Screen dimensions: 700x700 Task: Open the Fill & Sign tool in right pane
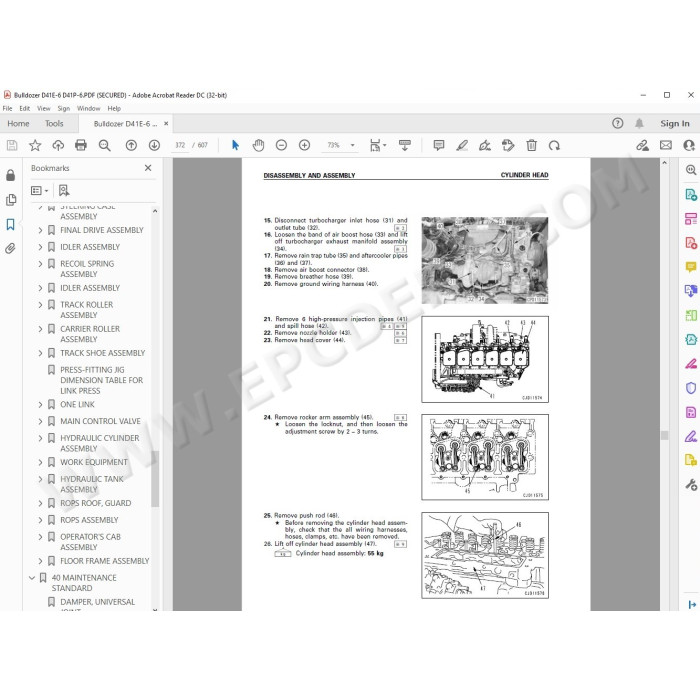[x=691, y=436]
